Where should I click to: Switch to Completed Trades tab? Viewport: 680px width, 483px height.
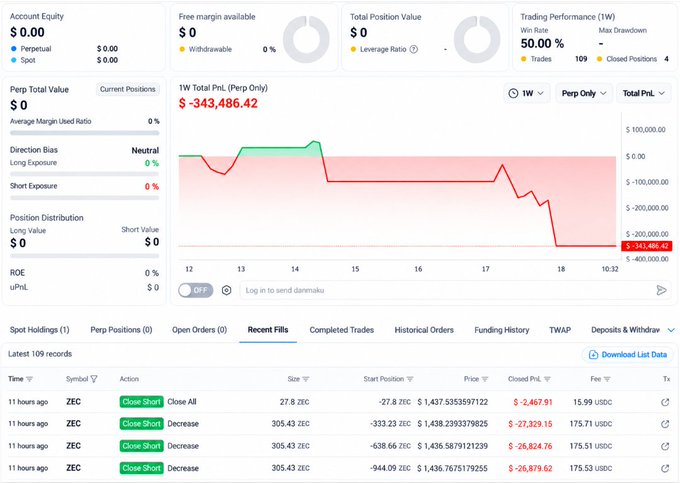tap(342, 330)
